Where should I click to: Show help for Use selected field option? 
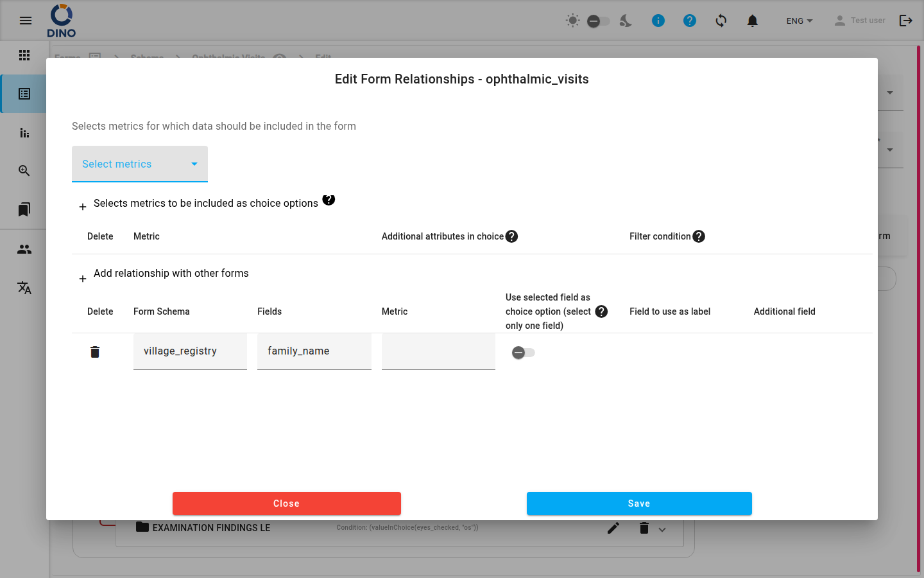pos(601,311)
